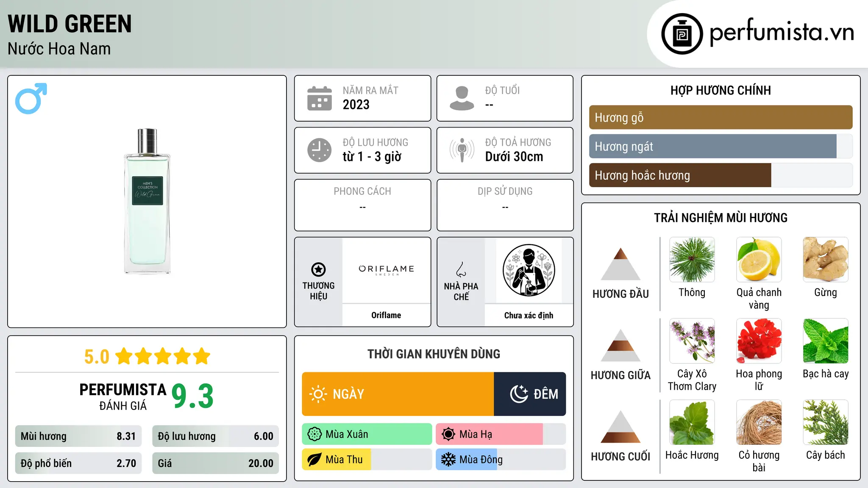This screenshot has height=488, width=868.
Task: Click the Chưa xác định perfumer label
Action: (x=529, y=315)
